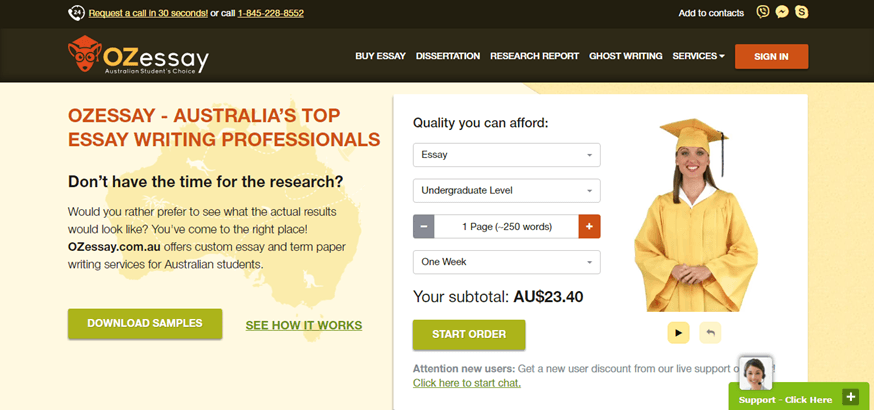The image size is (874, 410).
Task: Click the Viber contact icon
Action: [763, 12]
